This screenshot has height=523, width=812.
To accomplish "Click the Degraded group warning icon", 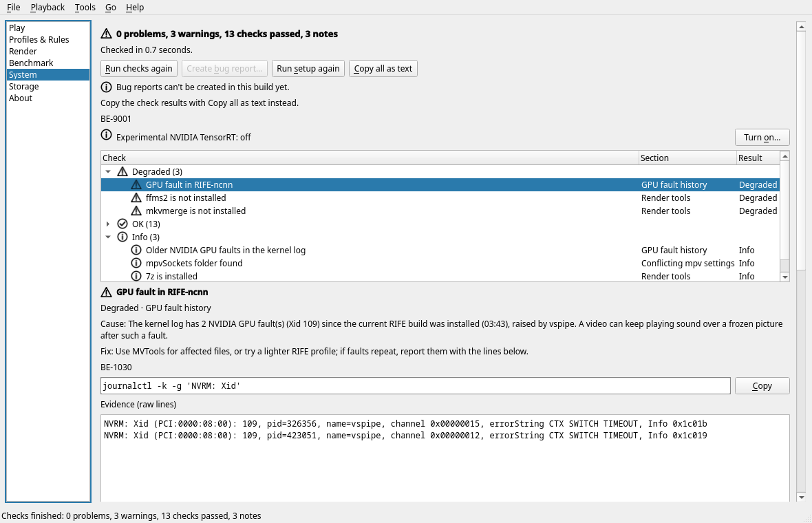I will (x=122, y=171).
